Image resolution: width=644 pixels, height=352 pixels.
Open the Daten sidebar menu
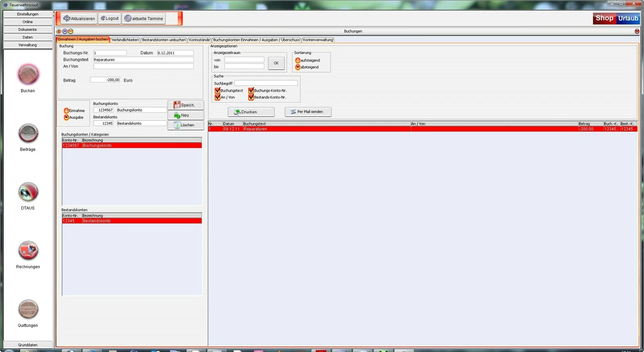(28, 37)
